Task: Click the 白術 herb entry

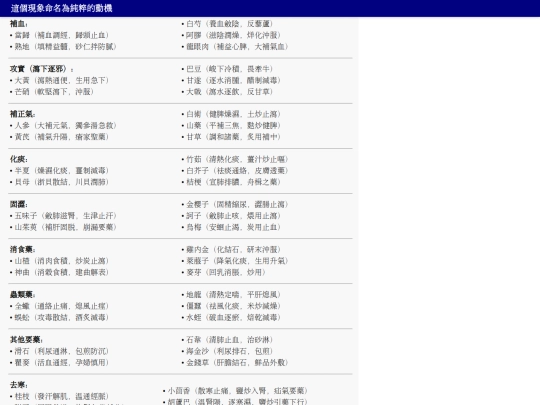Action: (x=231, y=114)
